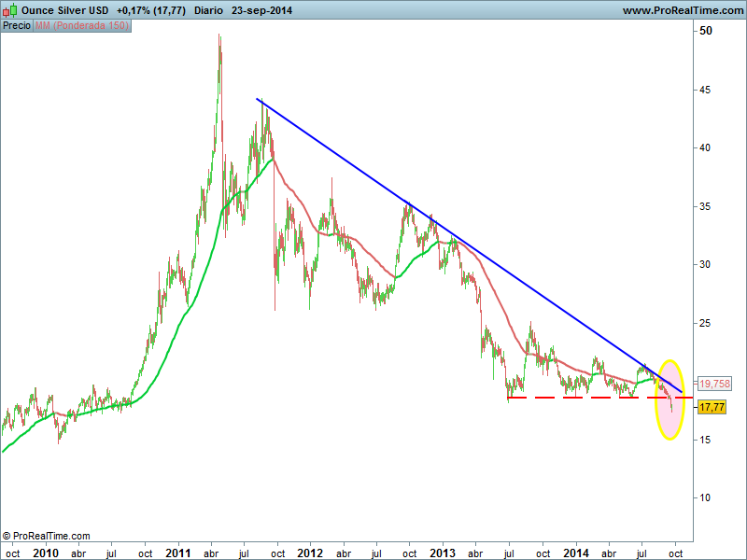The image size is (747, 560).
Task: Click the yellow 17,77 current price tag
Action: [x=712, y=407]
